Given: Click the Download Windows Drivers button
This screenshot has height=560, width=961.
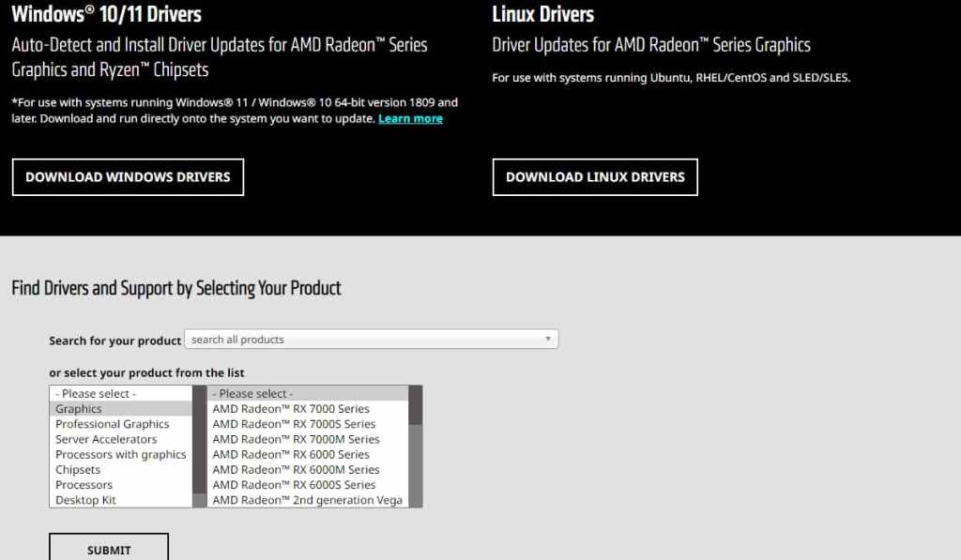Looking at the screenshot, I should [128, 176].
